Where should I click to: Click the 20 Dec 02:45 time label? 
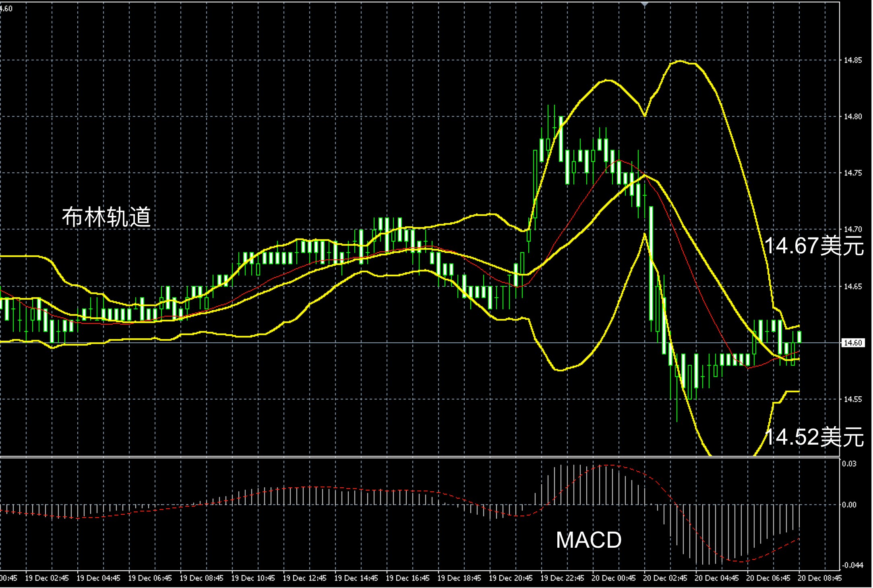point(665,578)
